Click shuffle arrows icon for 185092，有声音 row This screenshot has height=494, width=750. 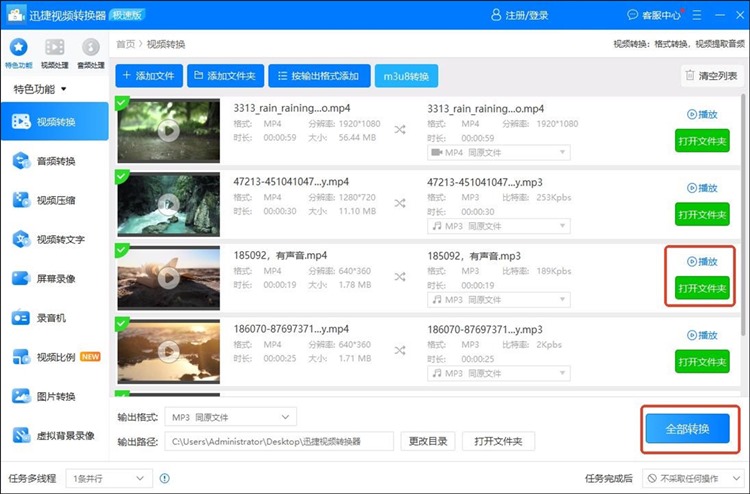point(400,277)
